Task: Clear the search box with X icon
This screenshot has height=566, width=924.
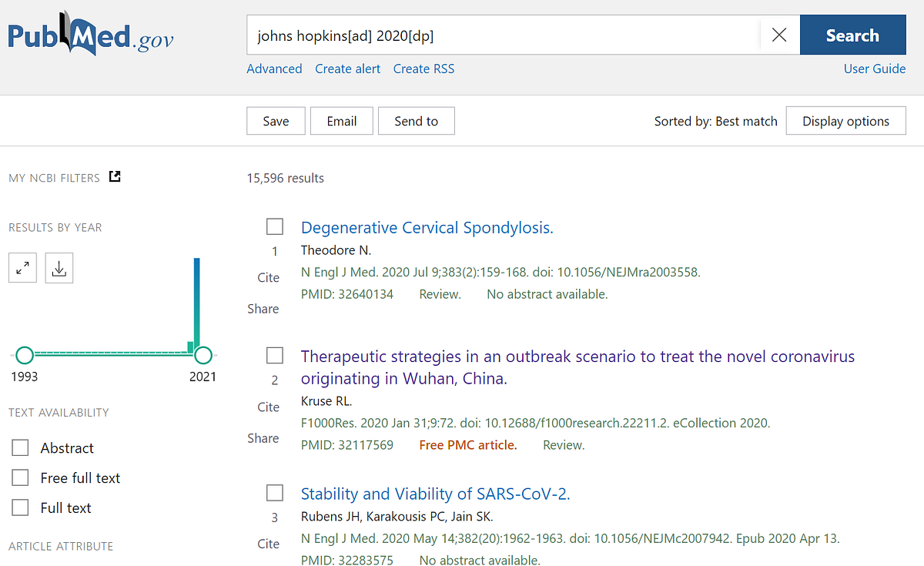Action: tap(778, 35)
